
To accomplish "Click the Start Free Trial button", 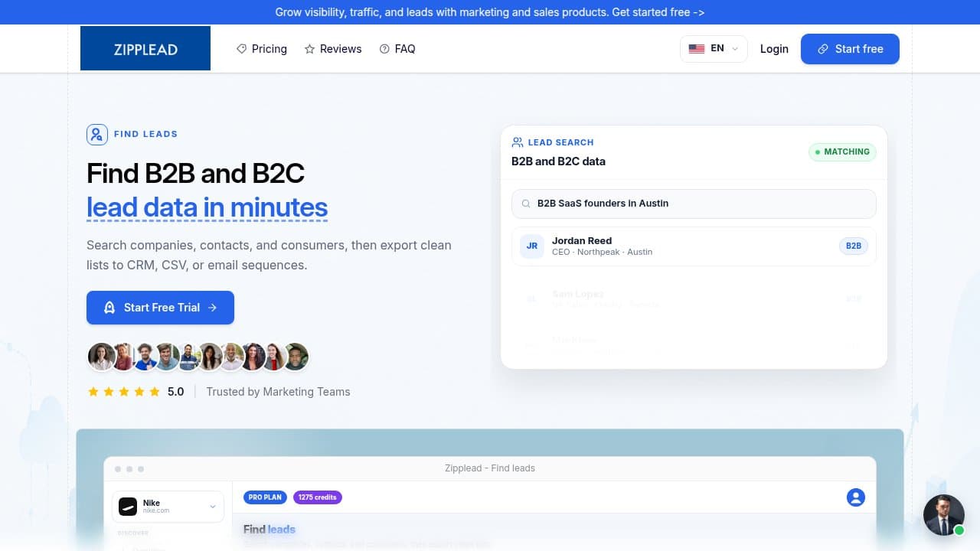I will point(160,308).
